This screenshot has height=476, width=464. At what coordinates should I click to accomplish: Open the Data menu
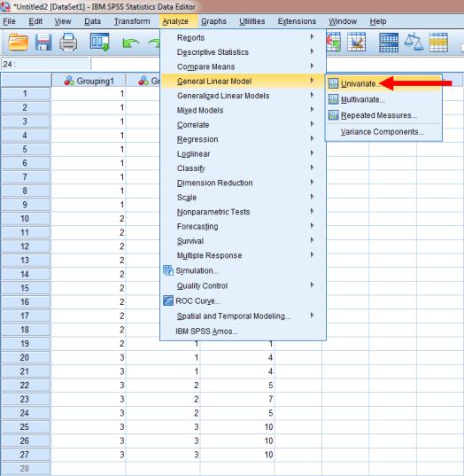tap(92, 21)
